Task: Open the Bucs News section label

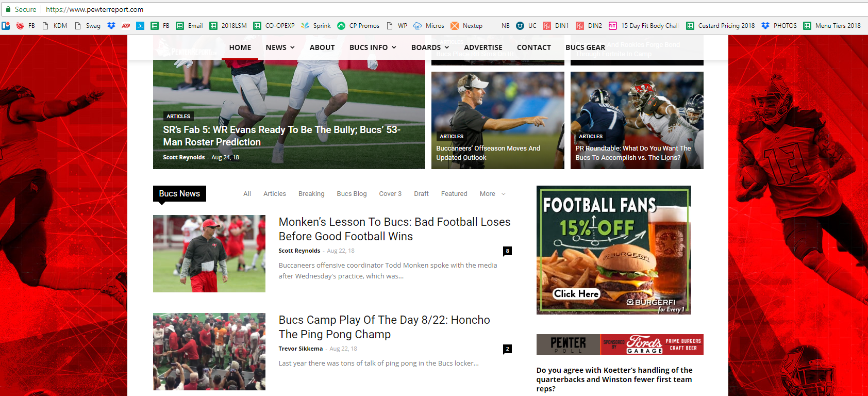Action: tap(179, 193)
